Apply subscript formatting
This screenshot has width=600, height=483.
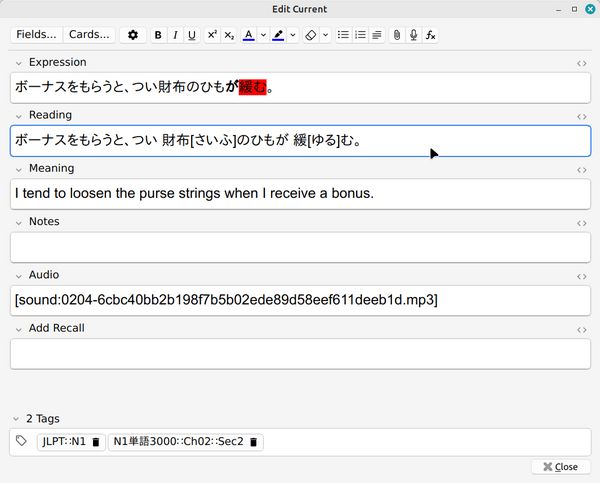tap(229, 35)
